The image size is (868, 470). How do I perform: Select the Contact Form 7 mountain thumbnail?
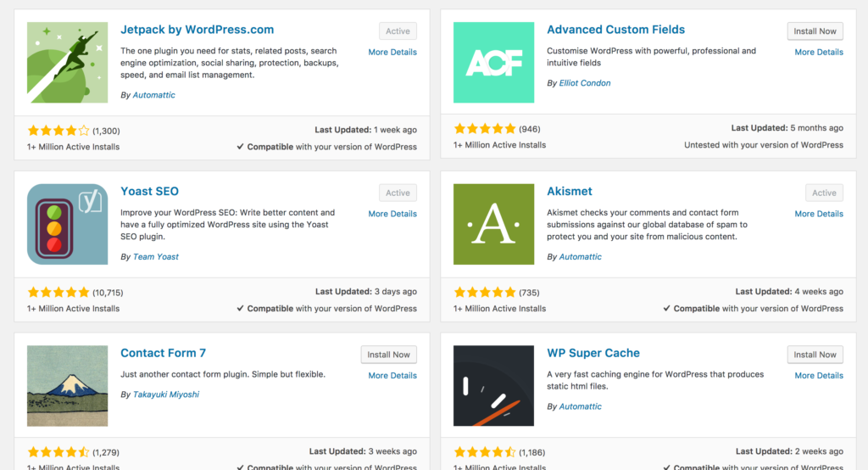(68, 386)
